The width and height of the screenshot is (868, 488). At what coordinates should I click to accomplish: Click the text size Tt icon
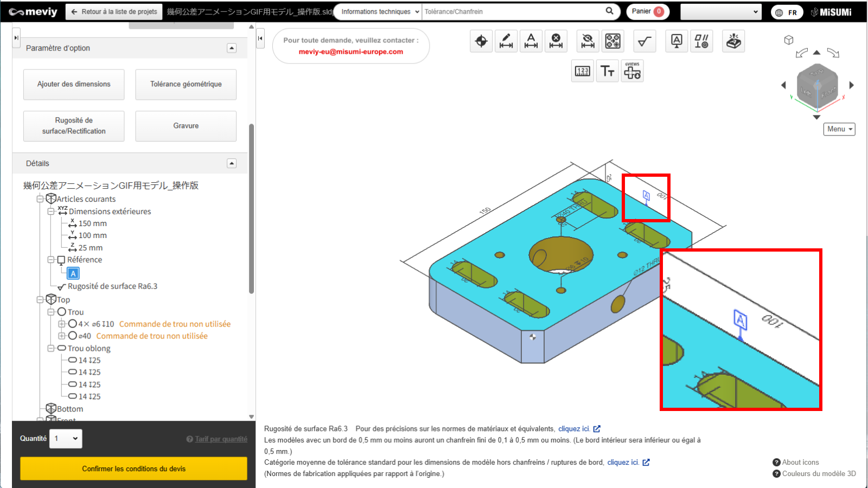point(607,71)
